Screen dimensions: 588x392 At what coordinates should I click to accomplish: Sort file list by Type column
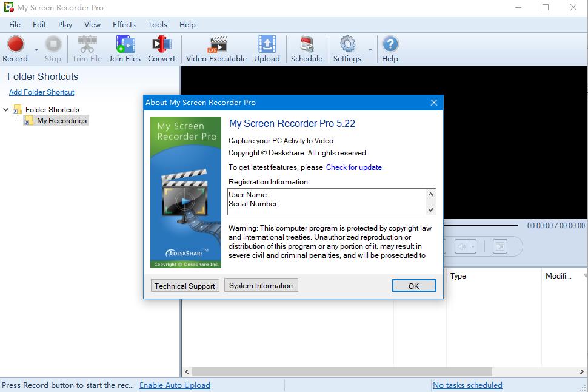click(493, 276)
